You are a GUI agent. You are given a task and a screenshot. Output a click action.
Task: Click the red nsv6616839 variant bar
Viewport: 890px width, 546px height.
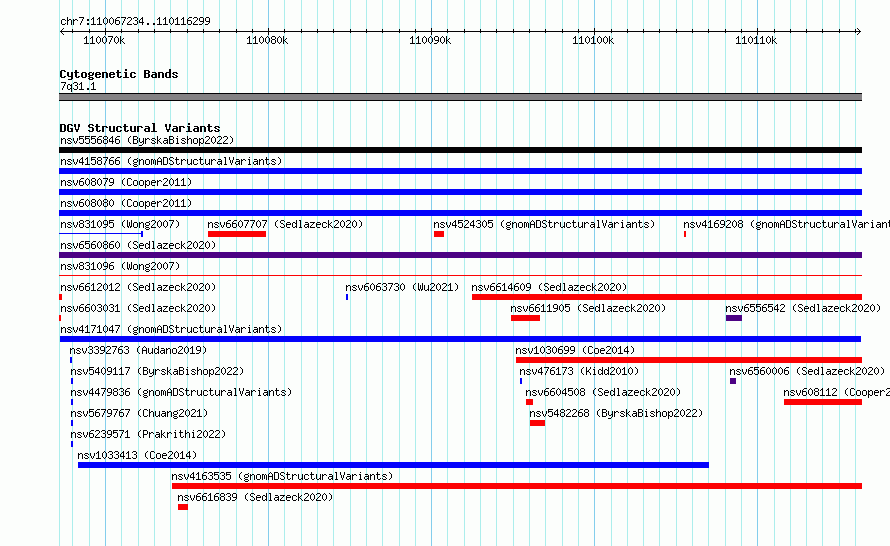point(183,507)
